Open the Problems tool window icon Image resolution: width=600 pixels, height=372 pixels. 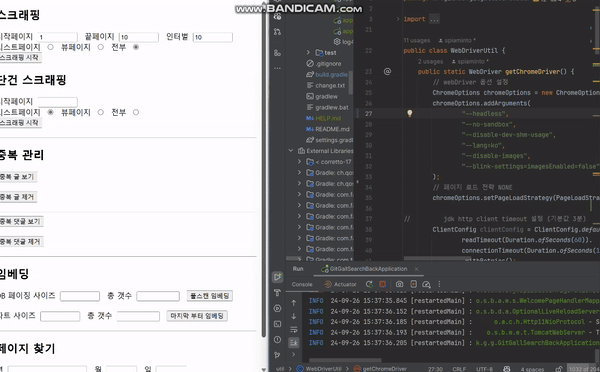277,339
